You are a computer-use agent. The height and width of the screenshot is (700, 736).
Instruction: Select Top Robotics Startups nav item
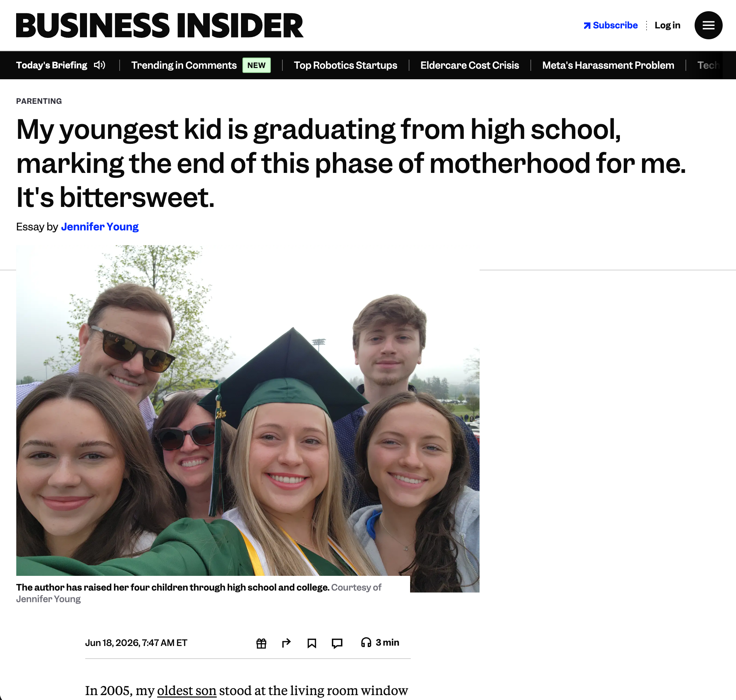(x=345, y=65)
